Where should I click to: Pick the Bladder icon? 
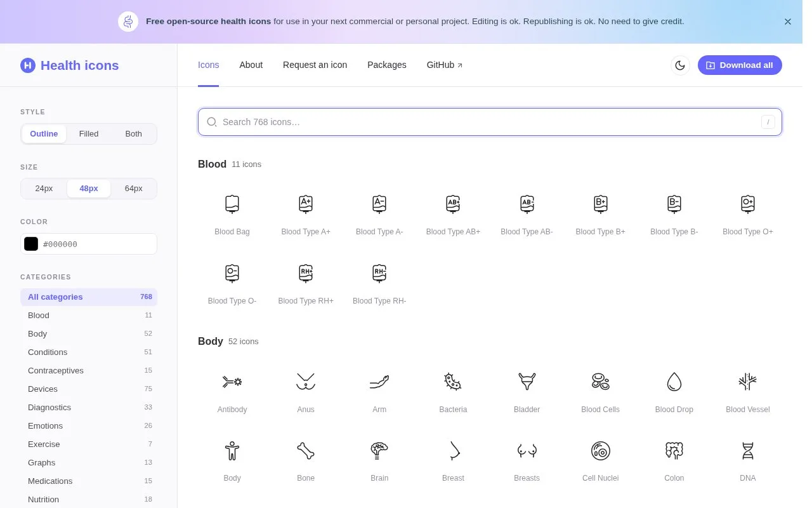click(x=527, y=382)
